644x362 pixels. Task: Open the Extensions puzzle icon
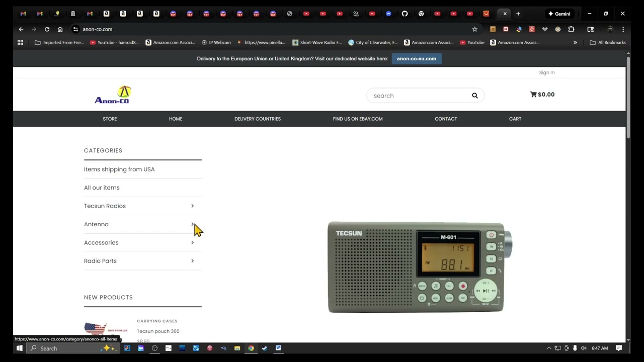click(x=571, y=29)
